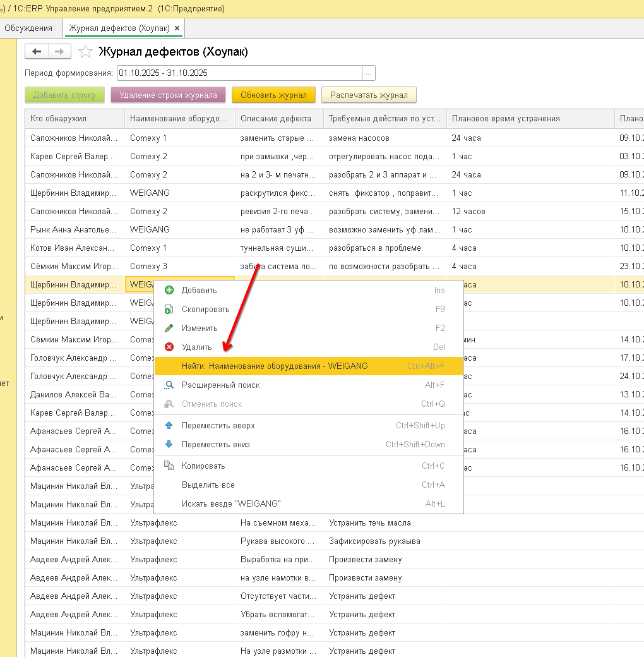The image size is (644, 657).
Task: Open the period selection ellipsis button
Action: pos(369,73)
